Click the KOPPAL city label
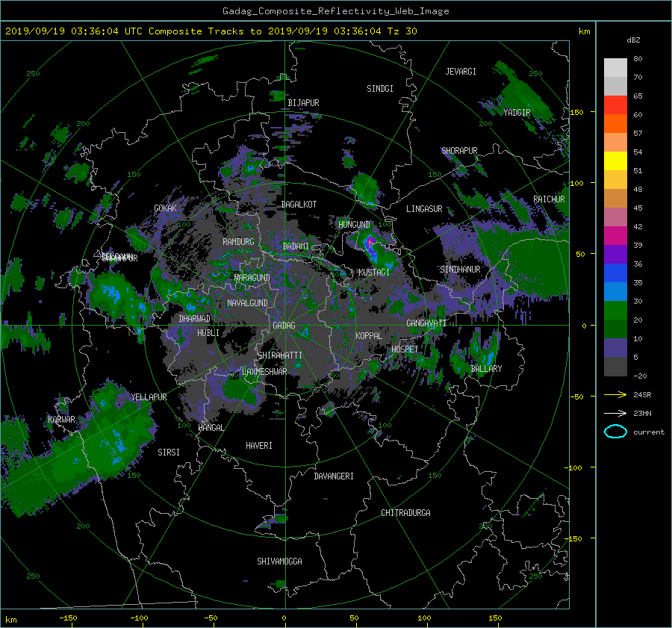The height and width of the screenshot is (628, 672). (369, 335)
